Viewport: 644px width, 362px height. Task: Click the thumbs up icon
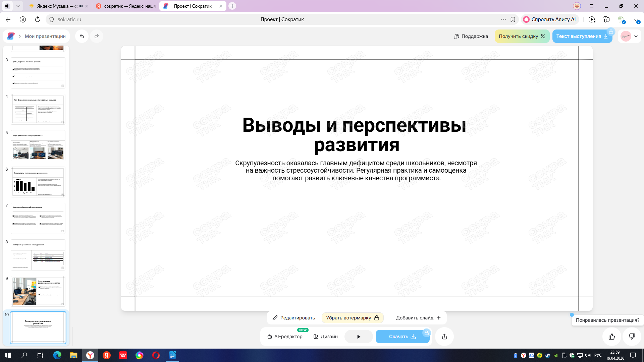coord(612,337)
